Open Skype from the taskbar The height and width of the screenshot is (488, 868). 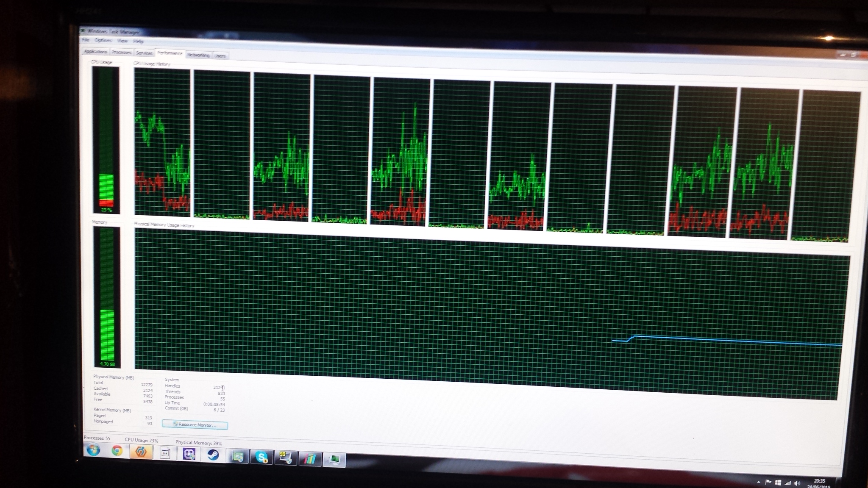coord(262,457)
